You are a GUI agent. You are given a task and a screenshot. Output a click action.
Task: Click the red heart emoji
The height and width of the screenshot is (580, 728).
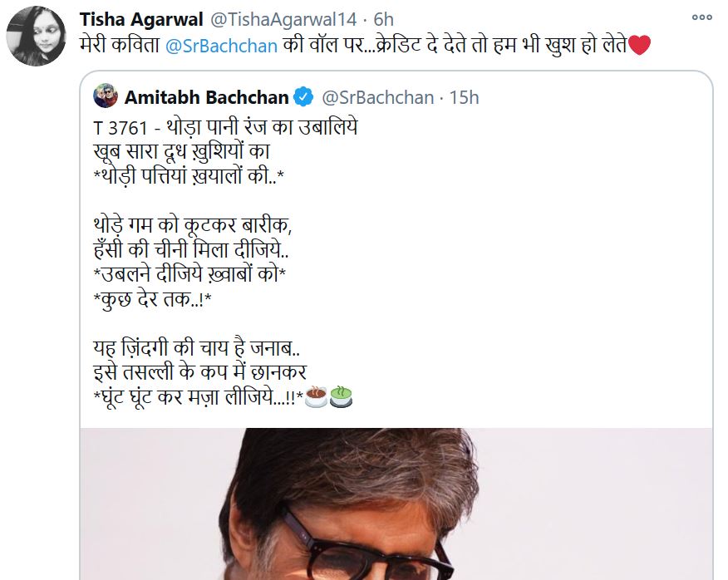click(639, 46)
